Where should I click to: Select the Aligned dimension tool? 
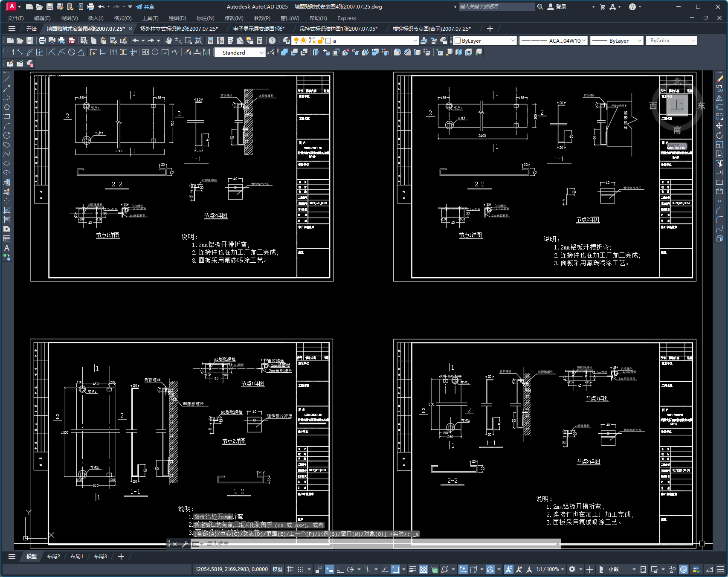(x=20, y=52)
